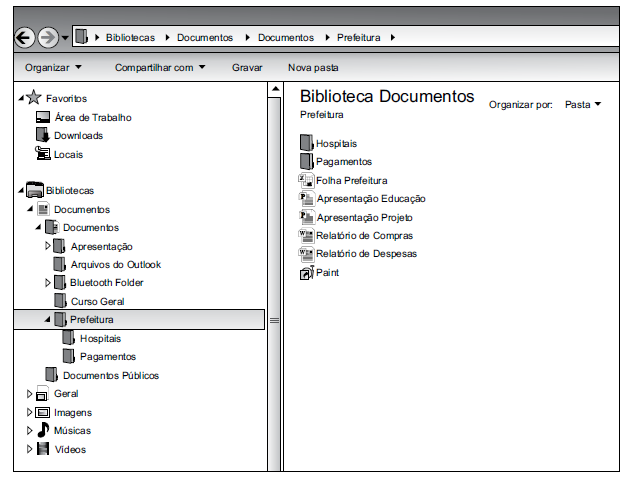Select the Relatório de Compras document icon
638x481 pixels.
click(x=307, y=236)
